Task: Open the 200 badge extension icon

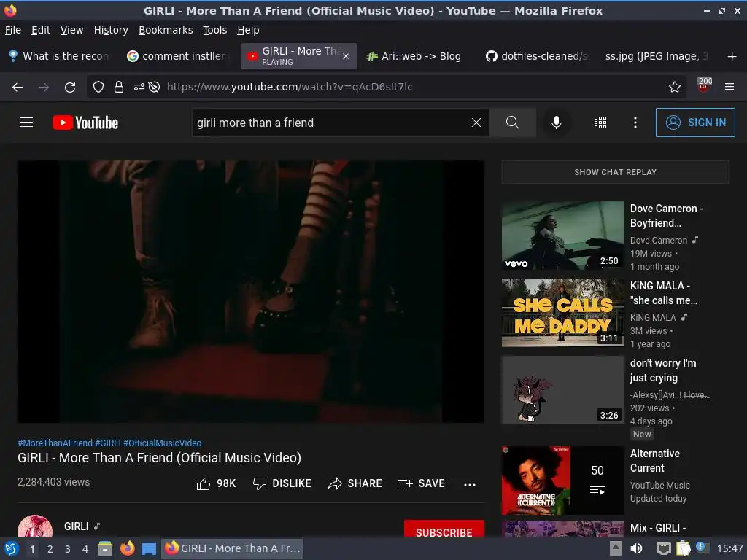Action: tap(704, 85)
